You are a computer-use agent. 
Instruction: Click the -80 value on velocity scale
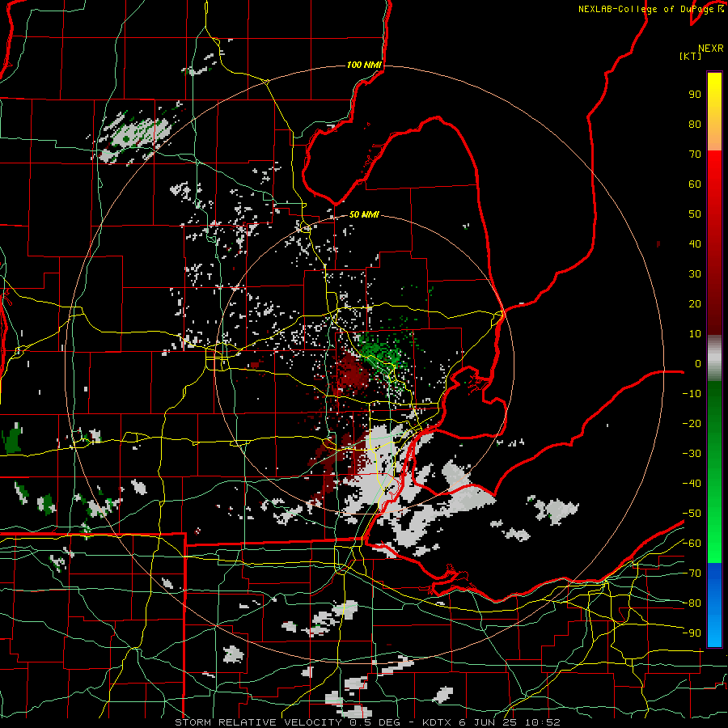click(692, 603)
